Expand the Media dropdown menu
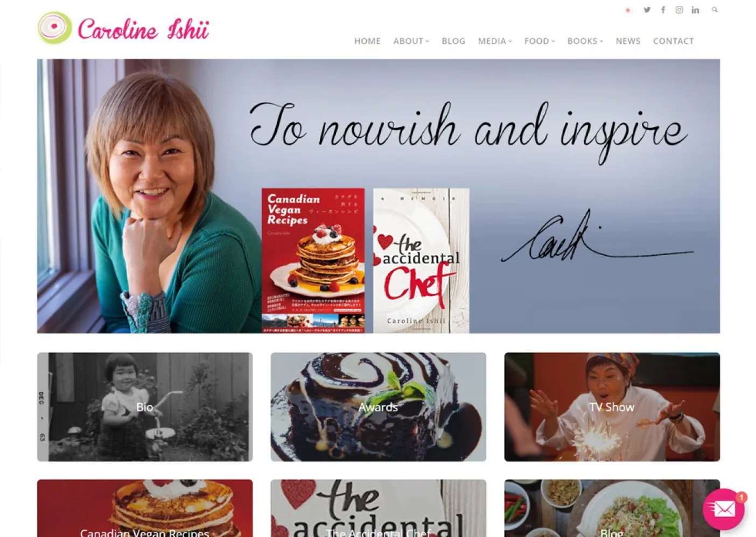Viewport: 756px width, 537px height. tap(495, 41)
